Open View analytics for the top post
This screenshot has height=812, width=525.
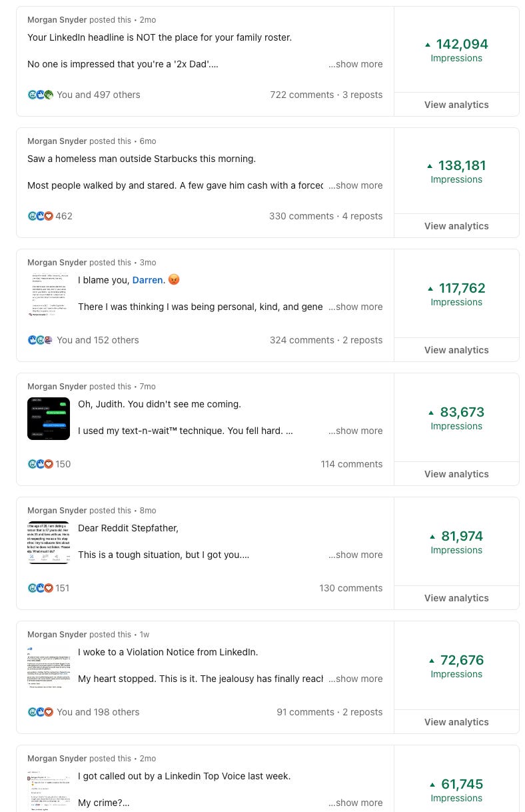(456, 105)
